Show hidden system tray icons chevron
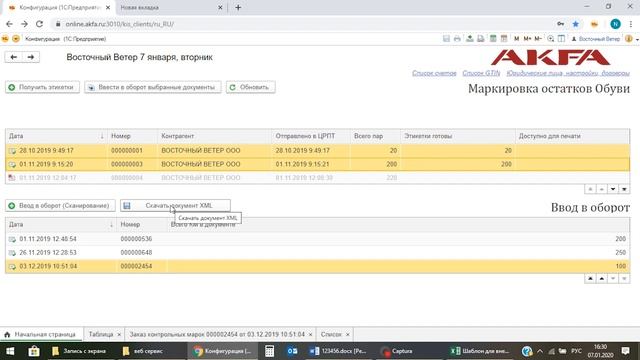The height and width of the screenshot is (360, 640). [540, 351]
